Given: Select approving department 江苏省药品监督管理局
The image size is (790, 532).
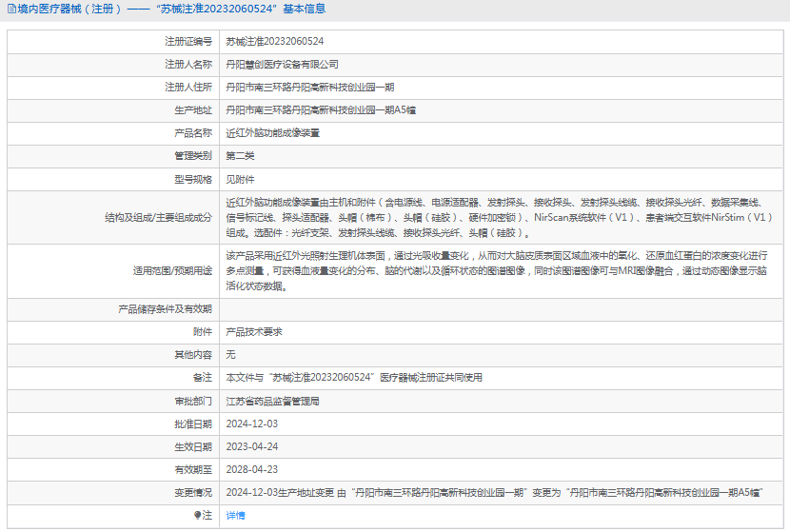Looking at the screenshot, I should click(x=272, y=401).
